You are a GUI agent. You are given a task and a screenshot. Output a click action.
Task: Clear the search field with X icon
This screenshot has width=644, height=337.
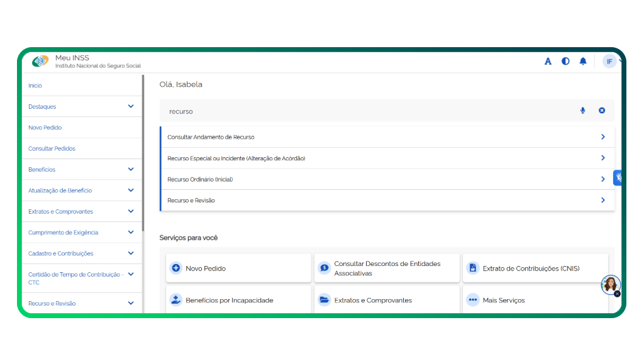click(602, 111)
